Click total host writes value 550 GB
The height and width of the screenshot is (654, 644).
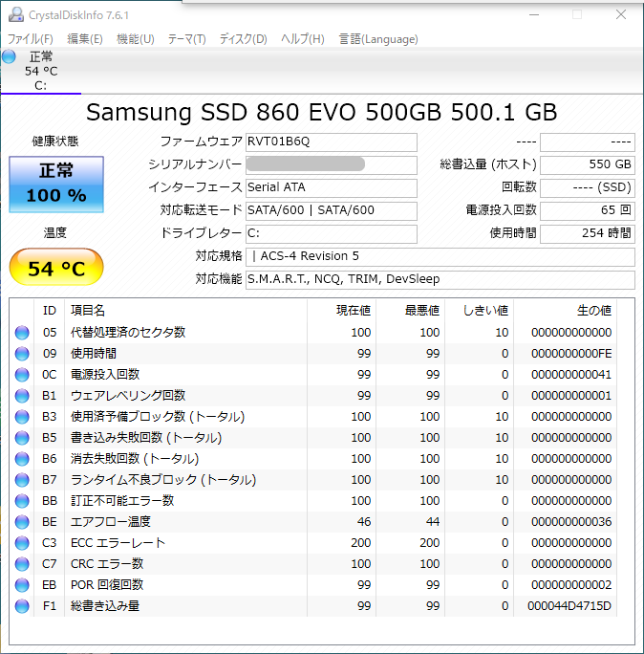(588, 164)
